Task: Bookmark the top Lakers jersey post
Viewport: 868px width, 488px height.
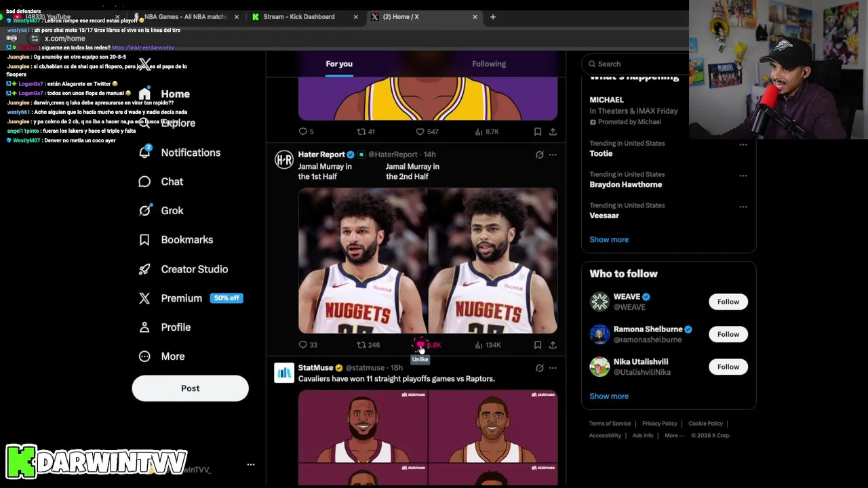Action: tap(537, 131)
